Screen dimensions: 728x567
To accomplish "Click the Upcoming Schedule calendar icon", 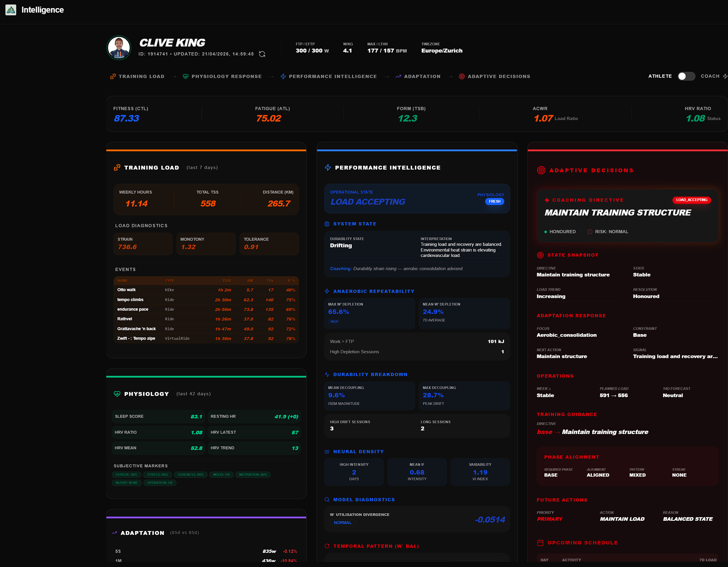I will (x=540, y=542).
